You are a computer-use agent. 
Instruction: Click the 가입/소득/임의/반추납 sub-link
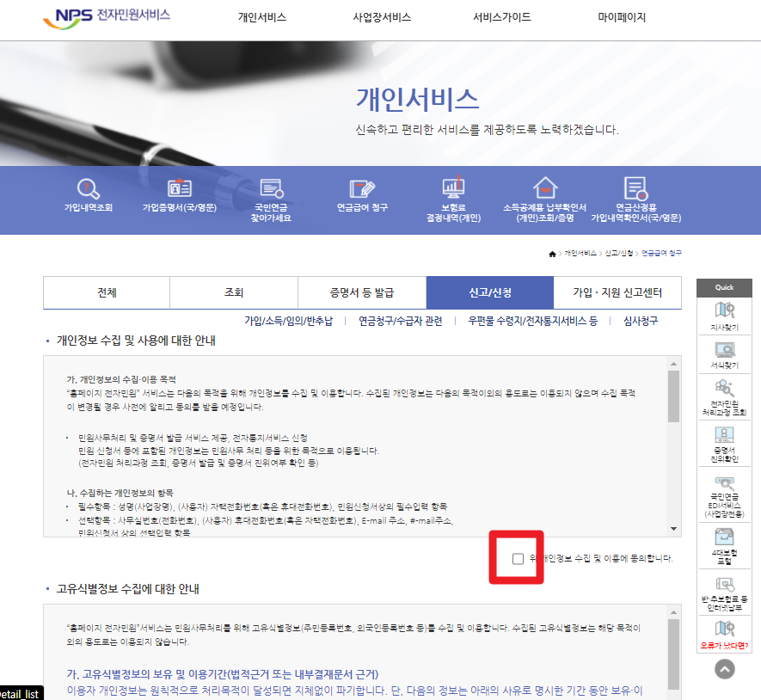(289, 321)
